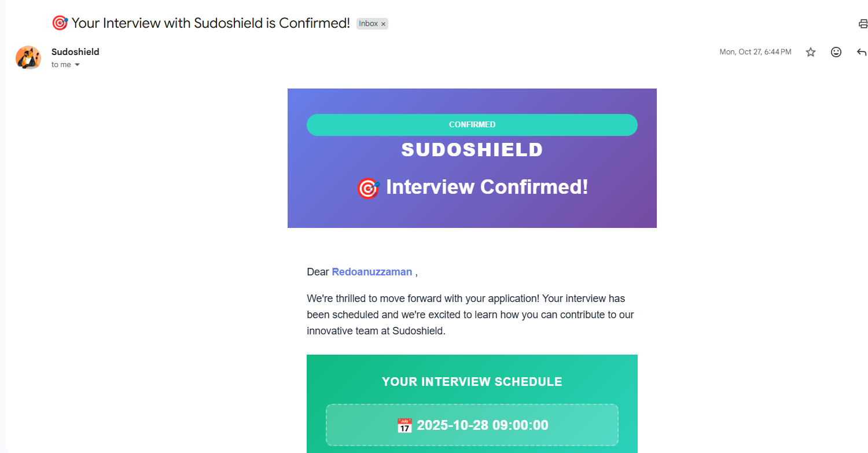Viewport: 868px width, 453px height.
Task: Click the Inbox label tag
Action: coord(368,24)
